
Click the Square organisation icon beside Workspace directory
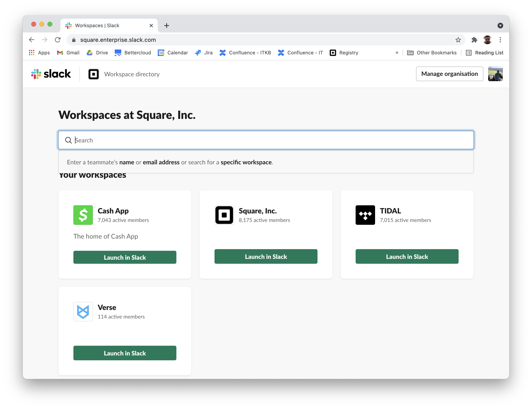(x=93, y=74)
